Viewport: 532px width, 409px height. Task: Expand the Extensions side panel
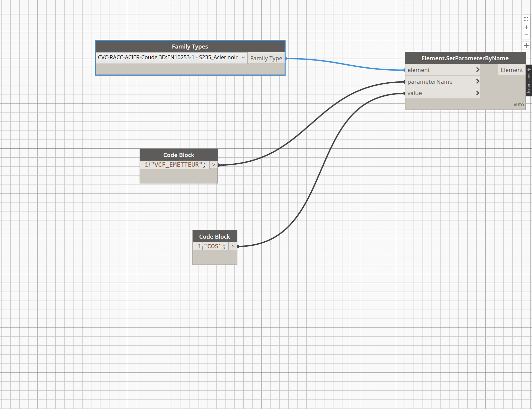(x=529, y=80)
